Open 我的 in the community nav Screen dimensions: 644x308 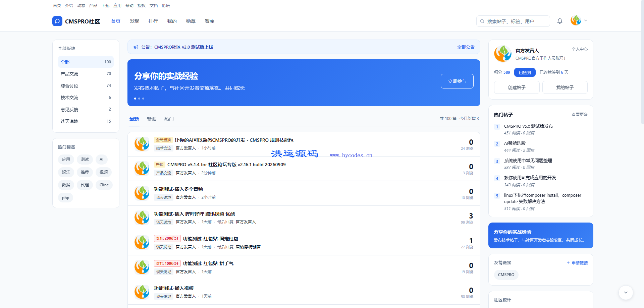(x=172, y=21)
